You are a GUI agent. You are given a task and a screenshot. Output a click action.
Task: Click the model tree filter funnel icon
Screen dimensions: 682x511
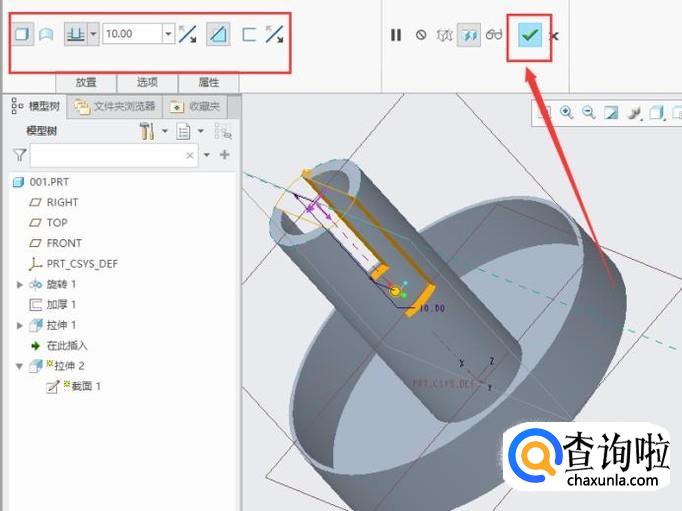(20, 155)
